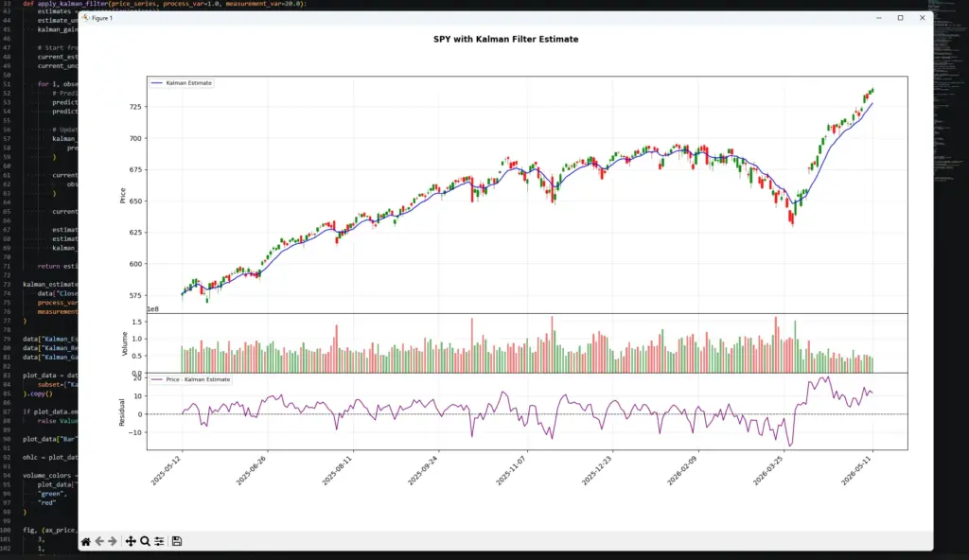969x560 pixels.
Task: Click line number 71 in the code editor
Action: pos(7,267)
